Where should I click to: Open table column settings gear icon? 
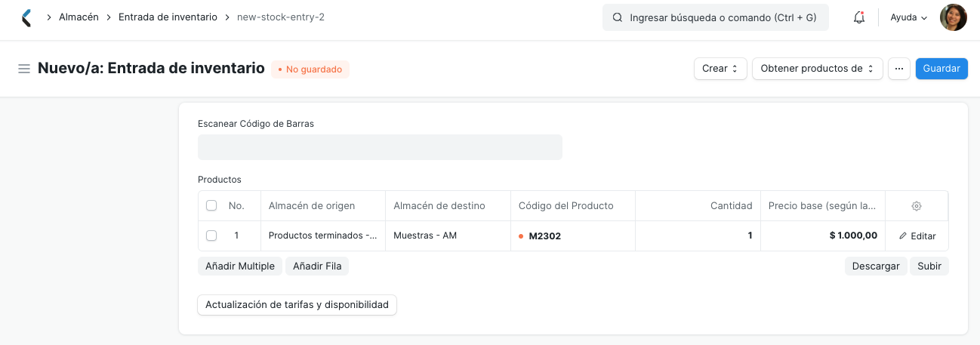tap(917, 206)
